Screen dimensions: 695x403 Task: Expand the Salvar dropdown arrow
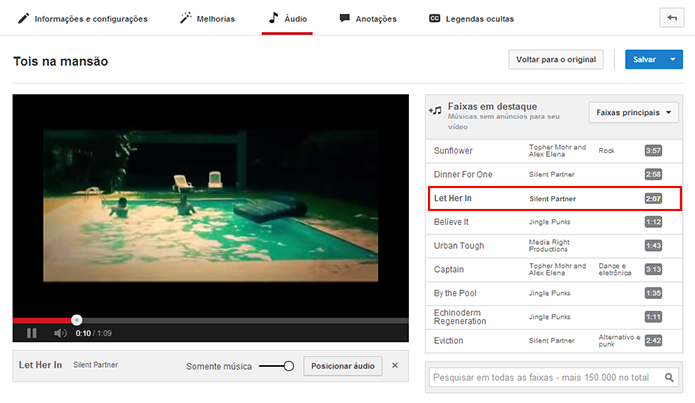[x=673, y=59]
